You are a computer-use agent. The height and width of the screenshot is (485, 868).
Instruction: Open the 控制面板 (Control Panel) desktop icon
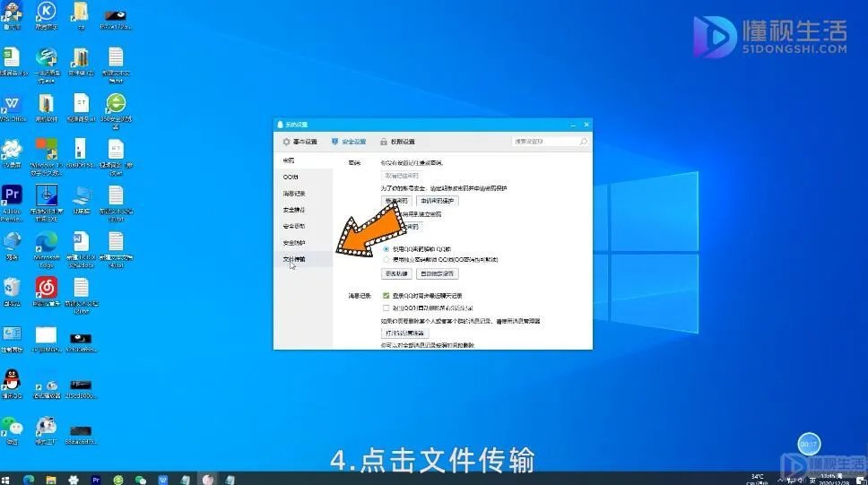12,338
